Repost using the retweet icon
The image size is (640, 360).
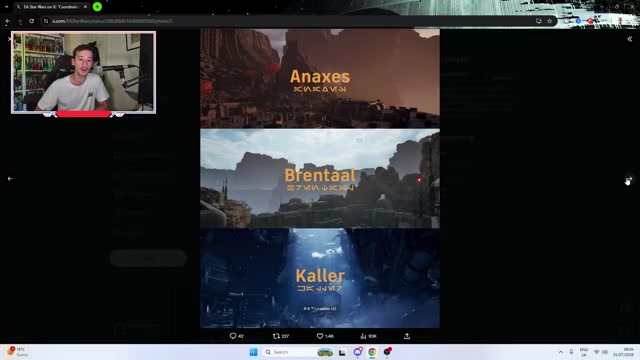[276, 336]
